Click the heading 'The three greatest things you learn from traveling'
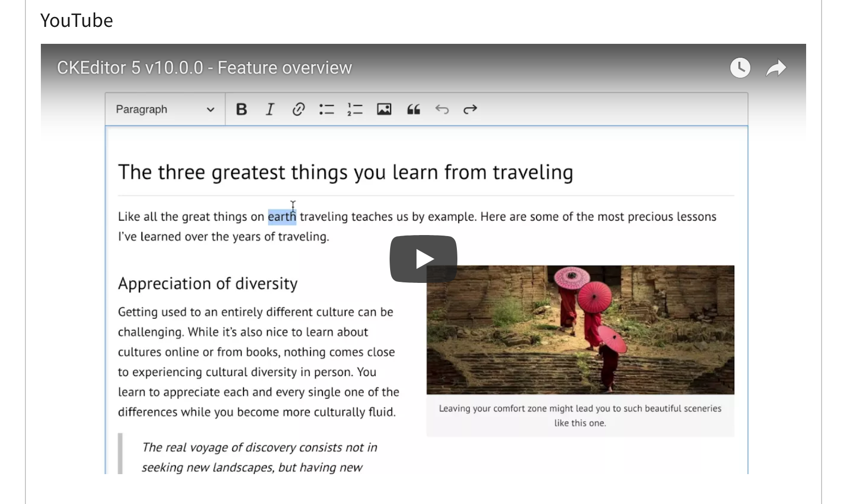Screen dimensions: 844x504 coord(345,172)
